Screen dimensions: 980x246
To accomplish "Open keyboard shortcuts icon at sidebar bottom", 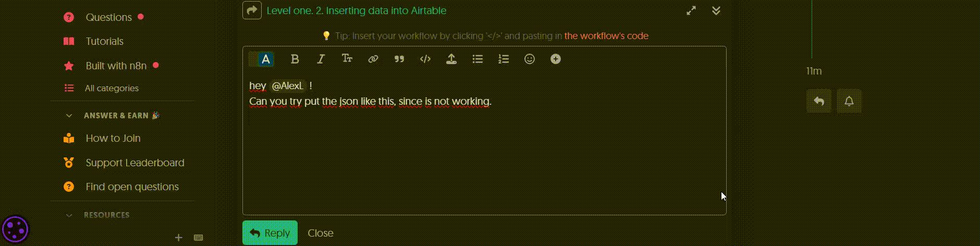I will pyautogui.click(x=198, y=238).
